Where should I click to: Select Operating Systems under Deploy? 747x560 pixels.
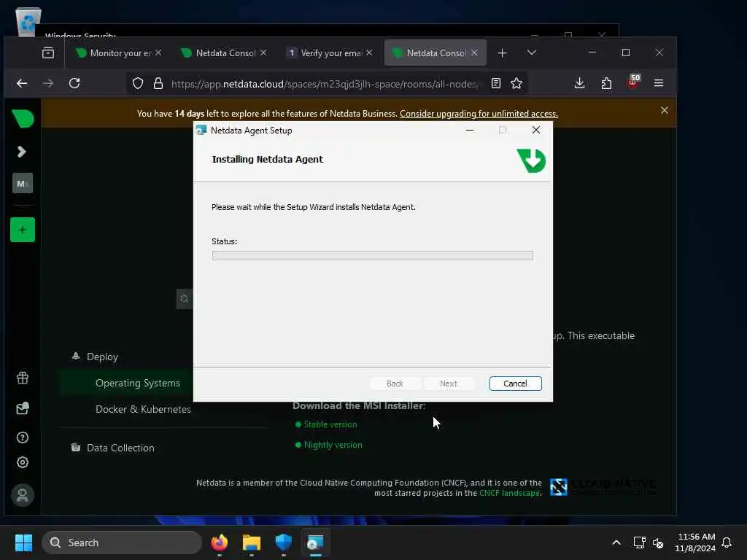(x=138, y=383)
